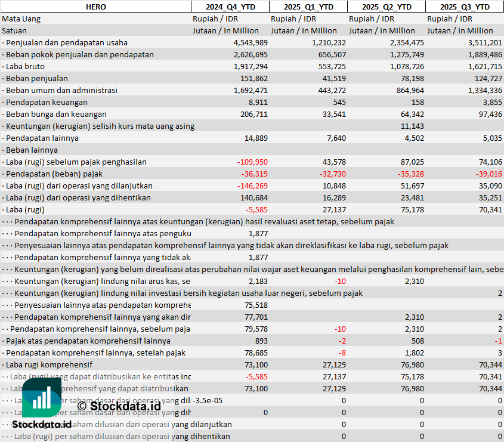Click the Satuan row label

click(14, 31)
